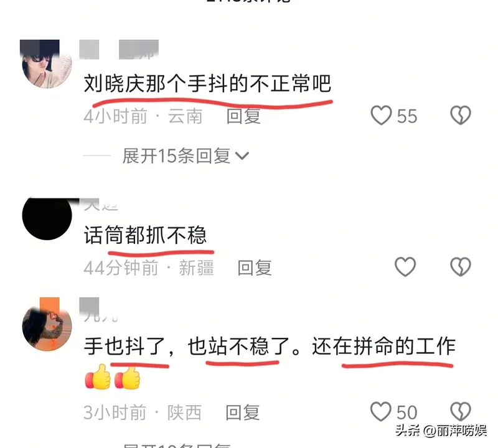
Task: Dislike the 手也抖了 comment
Action: (461, 412)
